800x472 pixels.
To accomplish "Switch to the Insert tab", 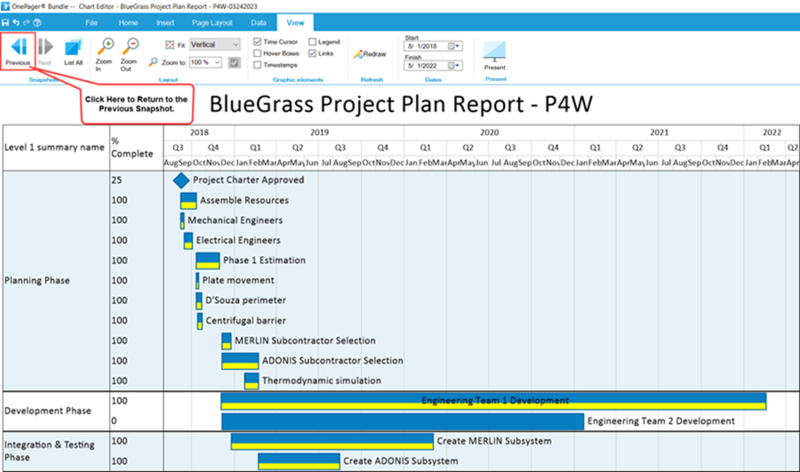I will pos(165,22).
